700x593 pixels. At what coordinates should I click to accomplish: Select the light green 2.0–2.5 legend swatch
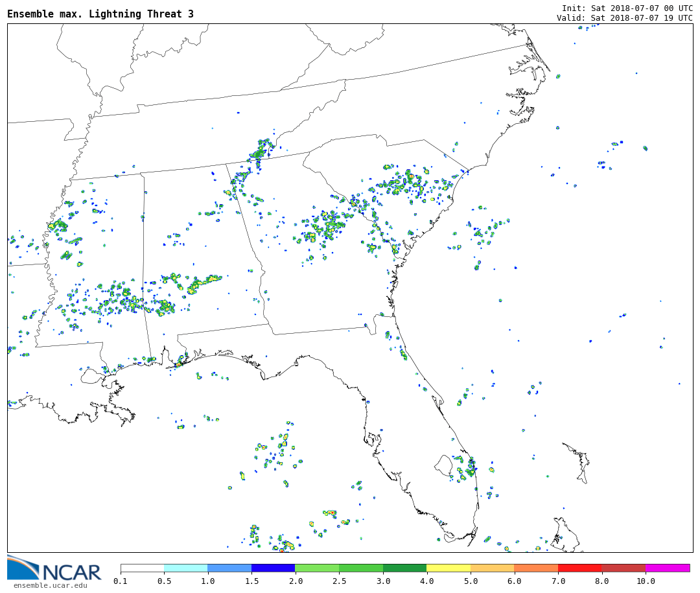coord(317,568)
